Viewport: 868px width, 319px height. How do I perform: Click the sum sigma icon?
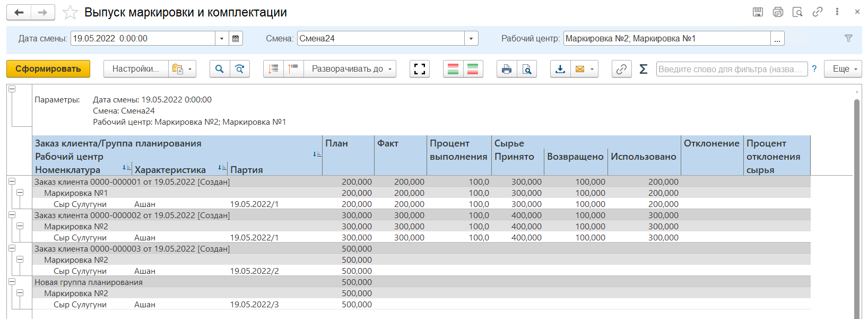(x=643, y=69)
